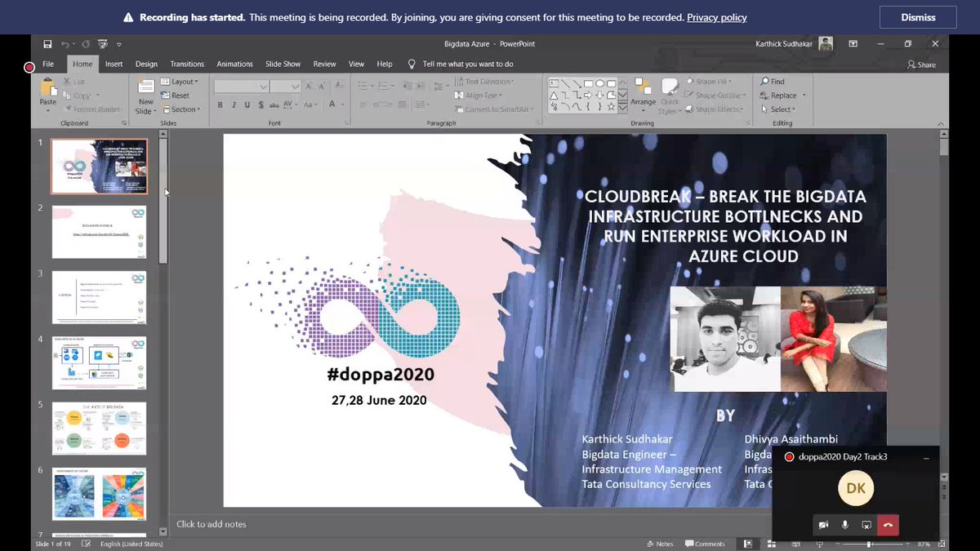This screenshot has width=980, height=551.
Task: Click the Share button
Action: [921, 64]
